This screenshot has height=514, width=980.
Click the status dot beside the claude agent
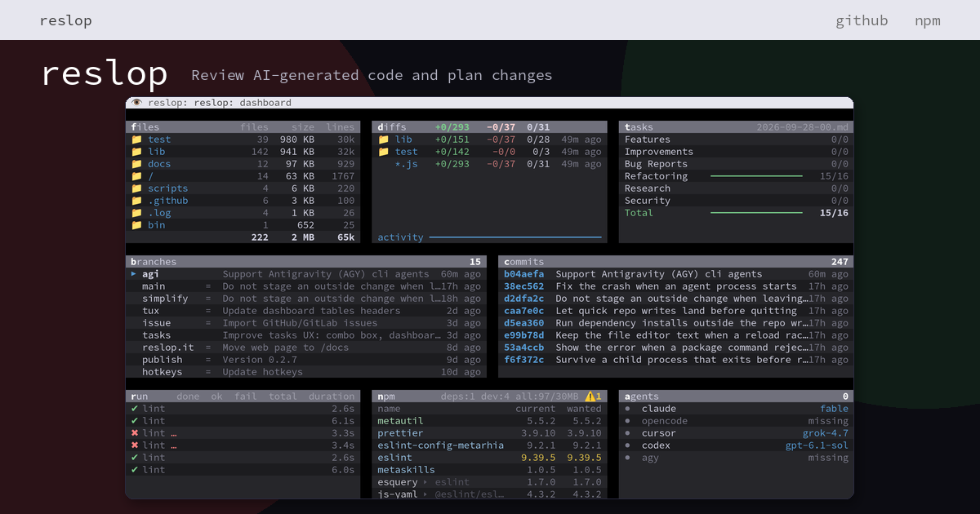click(x=627, y=409)
